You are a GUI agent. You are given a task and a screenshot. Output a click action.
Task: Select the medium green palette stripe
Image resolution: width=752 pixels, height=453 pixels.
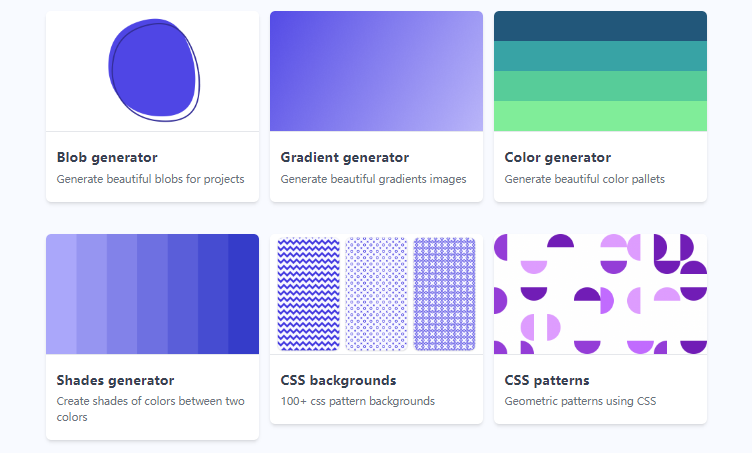tap(600, 86)
